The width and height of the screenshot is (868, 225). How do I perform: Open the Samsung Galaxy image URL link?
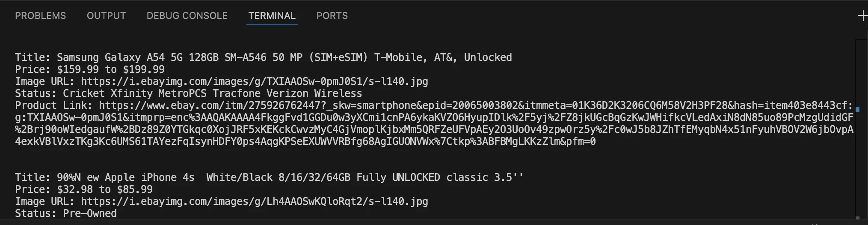[255, 81]
